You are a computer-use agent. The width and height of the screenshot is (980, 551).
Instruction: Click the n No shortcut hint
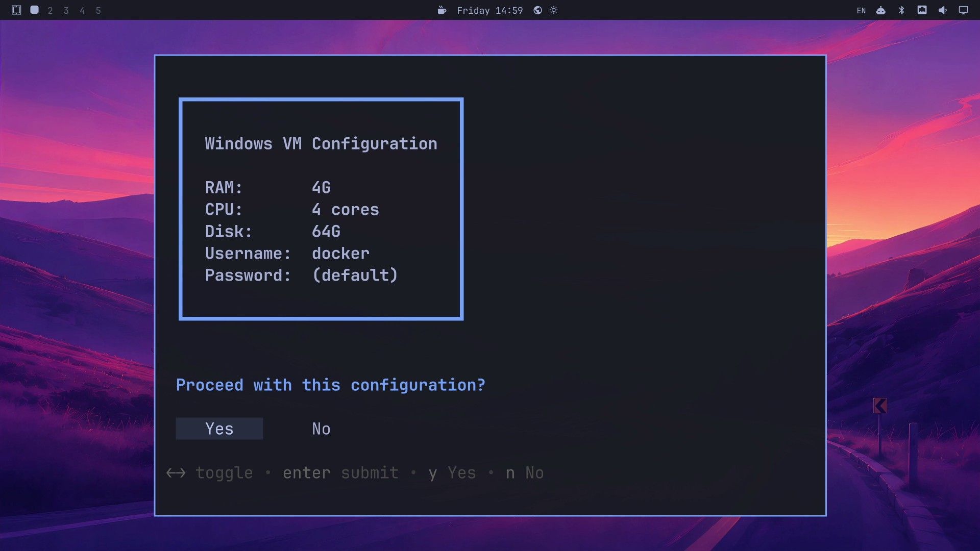(x=525, y=473)
